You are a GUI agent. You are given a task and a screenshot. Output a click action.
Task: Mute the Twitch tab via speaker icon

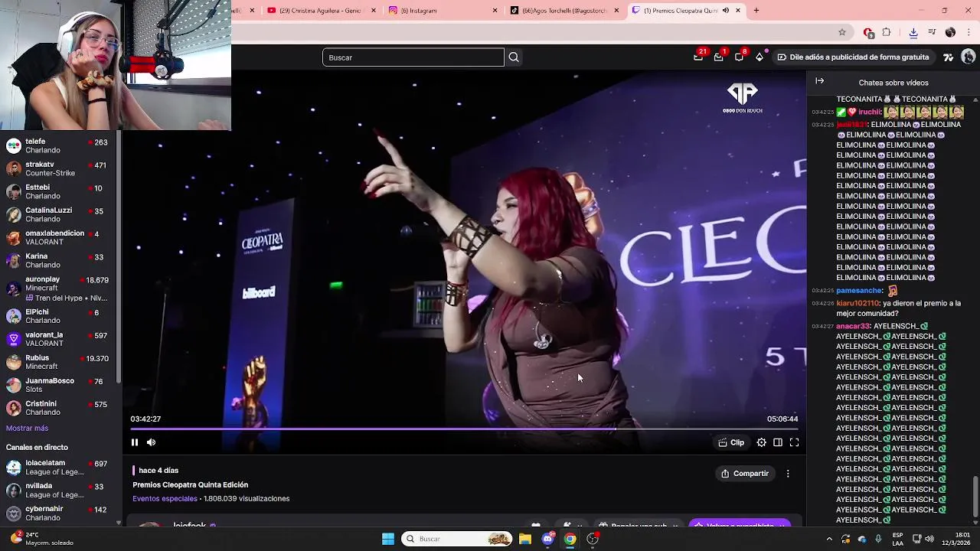point(726,11)
